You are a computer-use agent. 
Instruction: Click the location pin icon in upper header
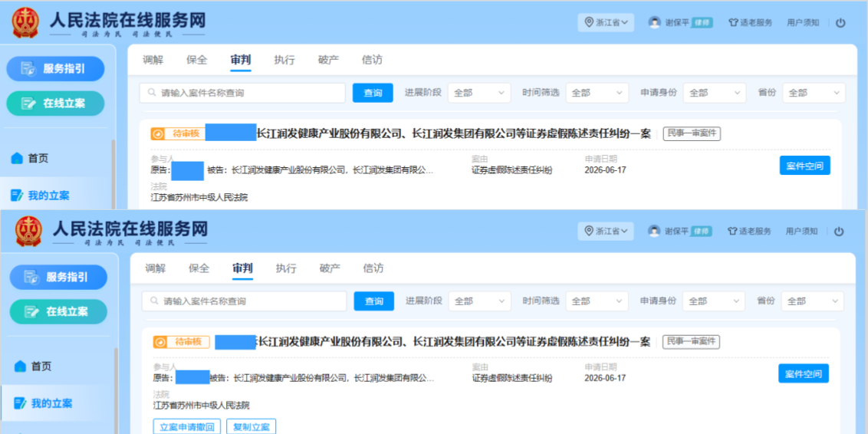[589, 23]
